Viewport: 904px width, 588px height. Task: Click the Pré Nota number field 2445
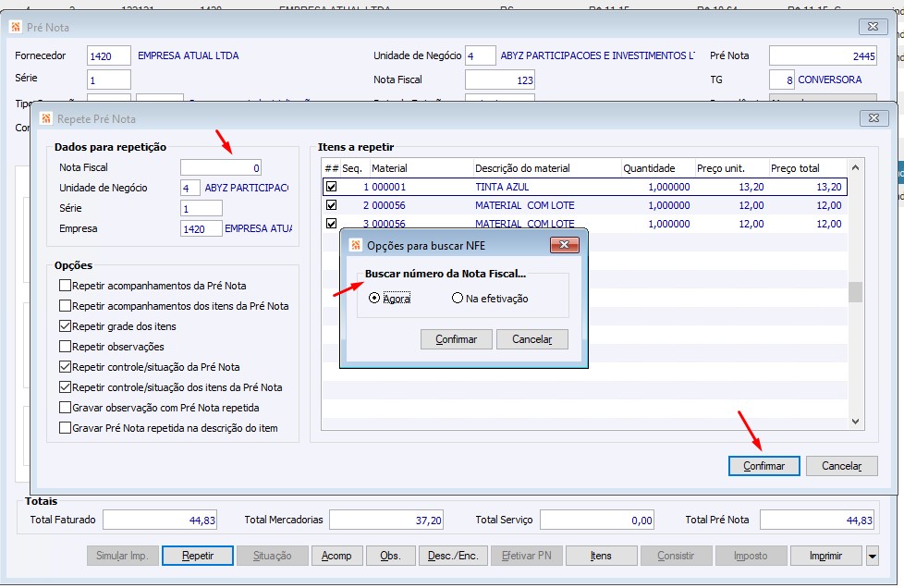[824, 55]
